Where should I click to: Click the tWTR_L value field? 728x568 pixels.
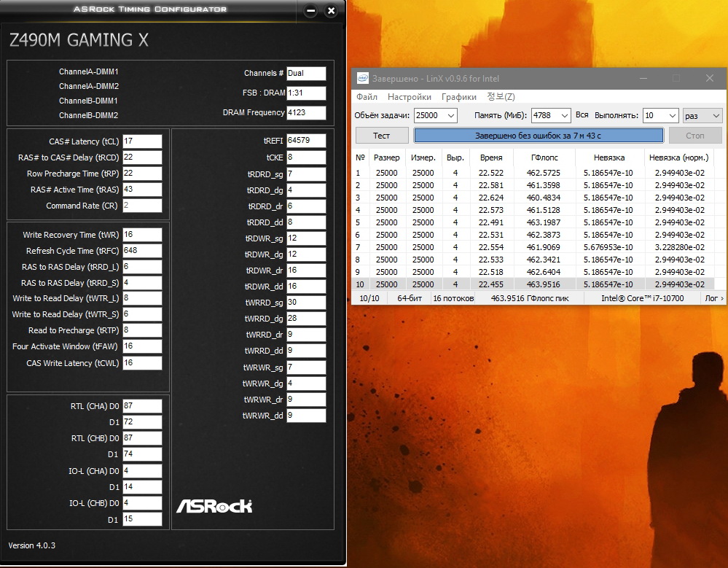[142, 298]
